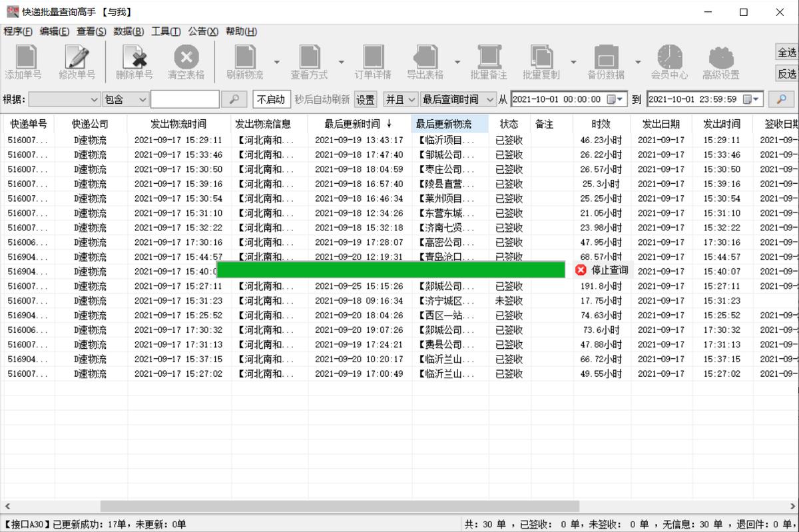799x532 pixels.
Task: Click the scrollbar left arrow
Action: click(6, 506)
